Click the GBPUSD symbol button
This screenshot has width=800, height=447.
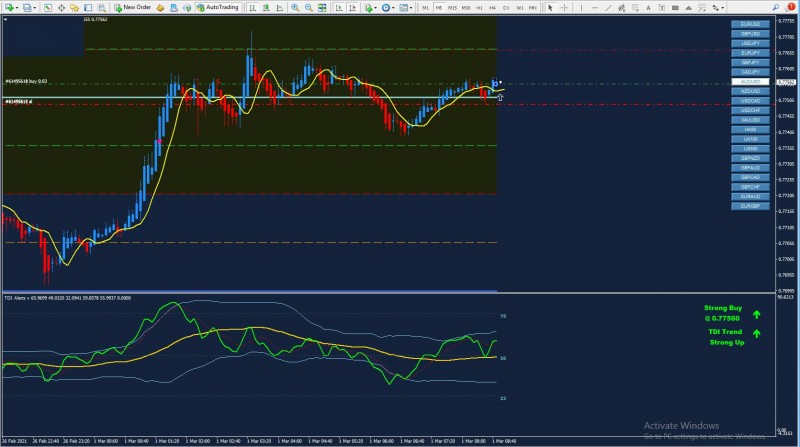tap(749, 33)
